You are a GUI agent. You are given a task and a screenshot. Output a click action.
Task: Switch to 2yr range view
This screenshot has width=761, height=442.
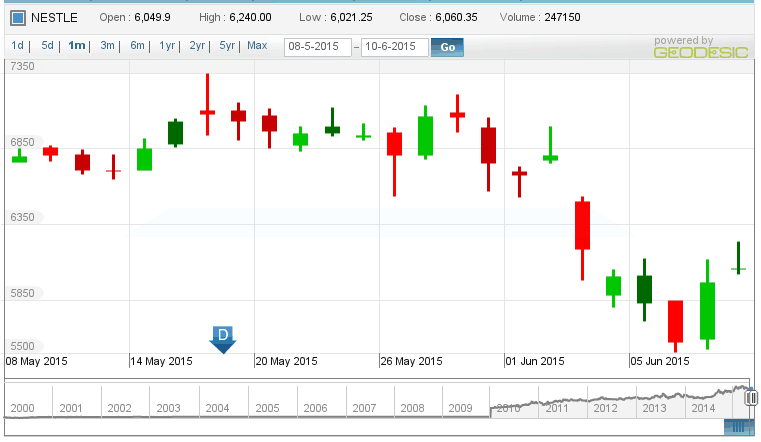197,46
